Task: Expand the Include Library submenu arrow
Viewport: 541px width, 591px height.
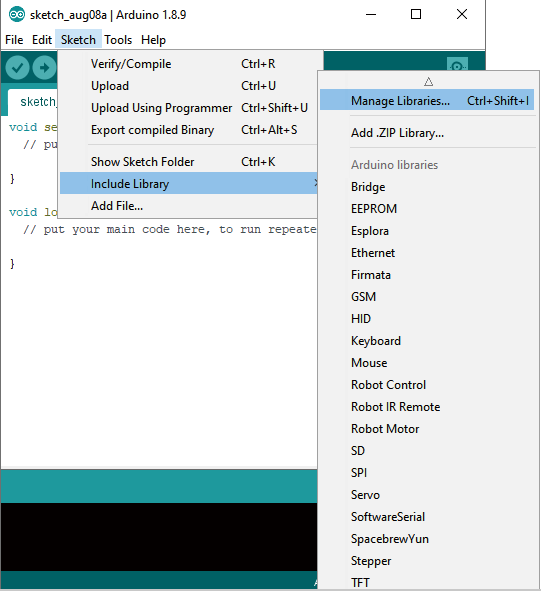Action: click(x=316, y=183)
